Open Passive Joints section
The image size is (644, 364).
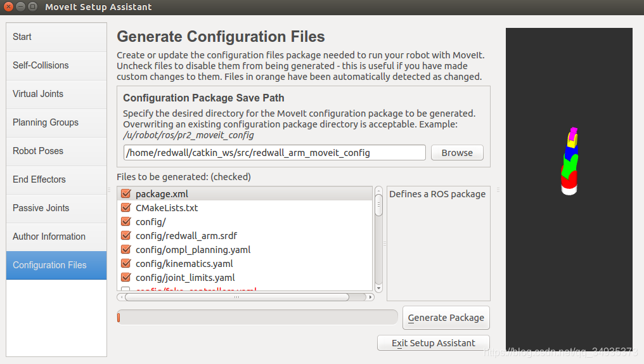coord(56,208)
